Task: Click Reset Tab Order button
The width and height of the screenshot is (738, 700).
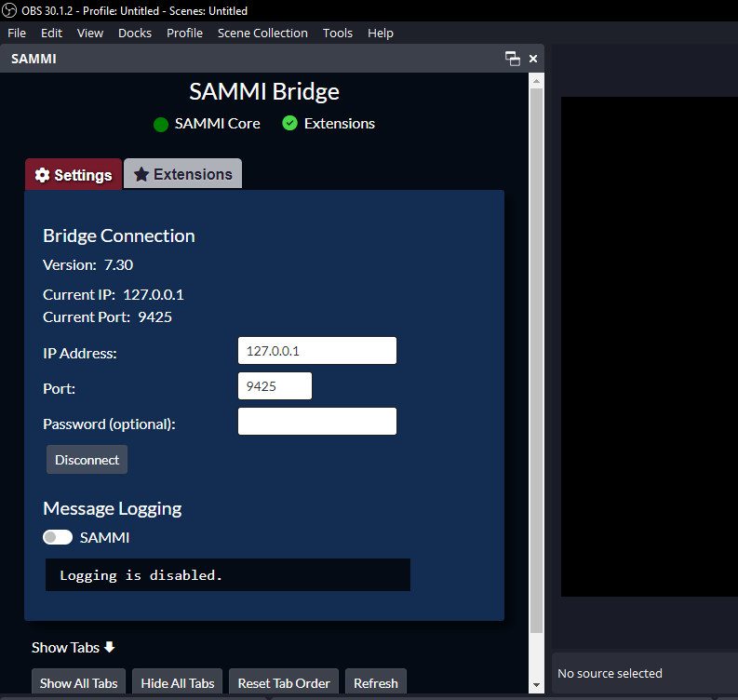Action: click(x=284, y=682)
